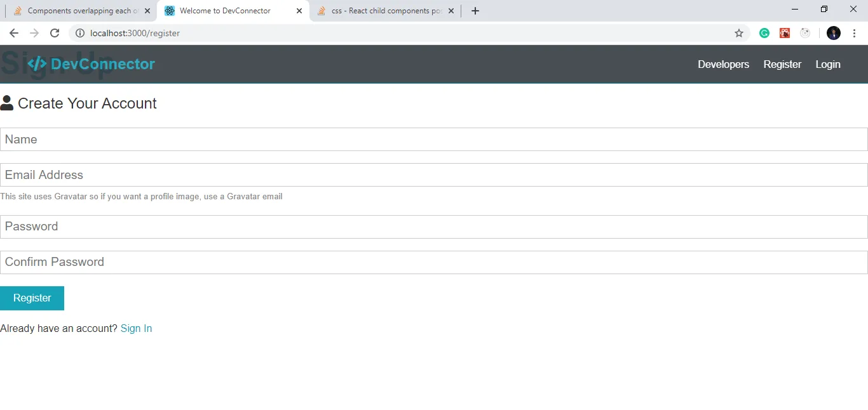Focus the Confirm Password input field
Image resolution: width=868 pixels, height=410 pixels.
coord(434,262)
